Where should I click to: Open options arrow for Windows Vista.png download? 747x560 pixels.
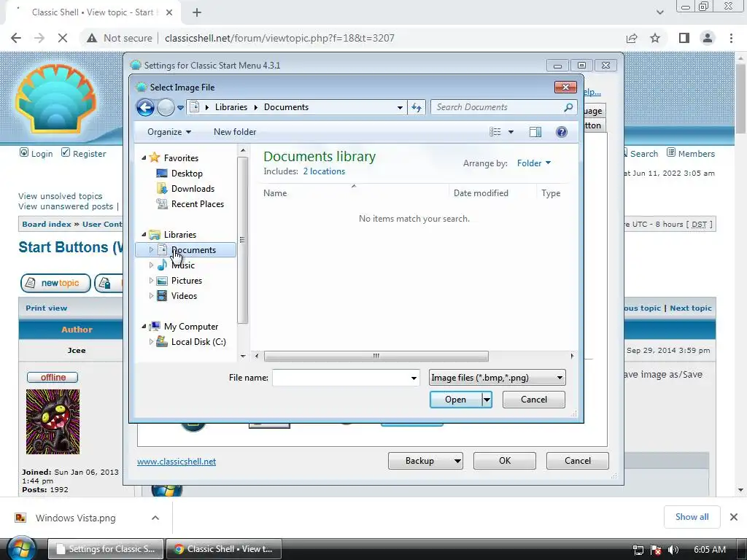[155, 518]
